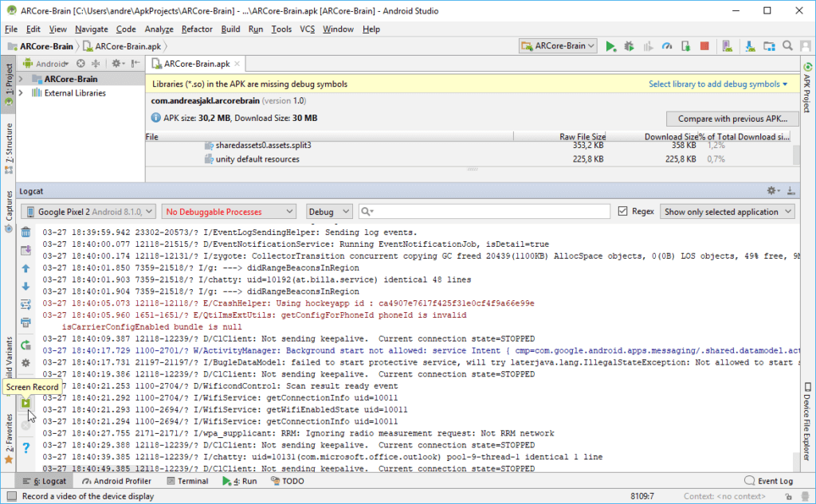Click ARCore-Brain breadcrumb in navigation bar

(41, 46)
